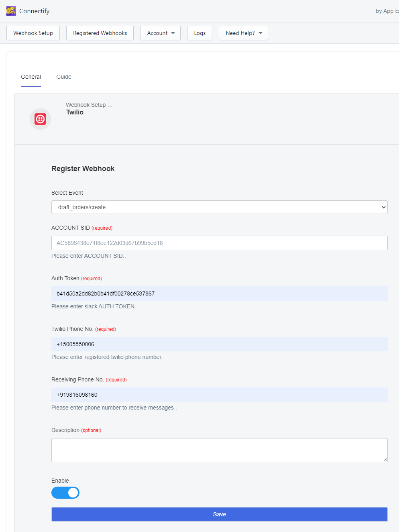Switch to the Guide tab
Image resolution: width=399 pixels, height=532 pixels.
pos(64,77)
